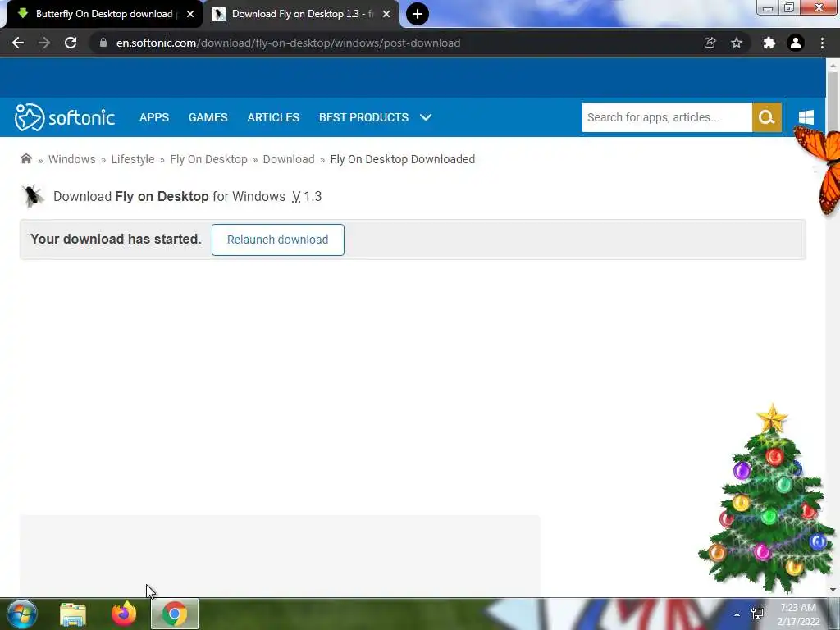Screen dimensions: 840x630
Task: Open File Explorer from taskbar
Action: 73,614
